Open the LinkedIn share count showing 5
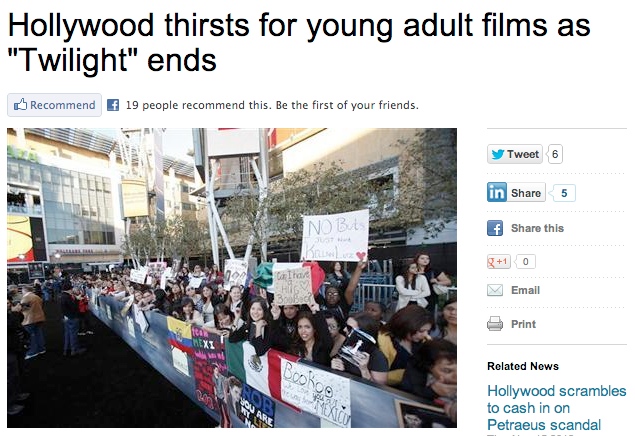Viewport: 635px width, 436px height. (564, 193)
